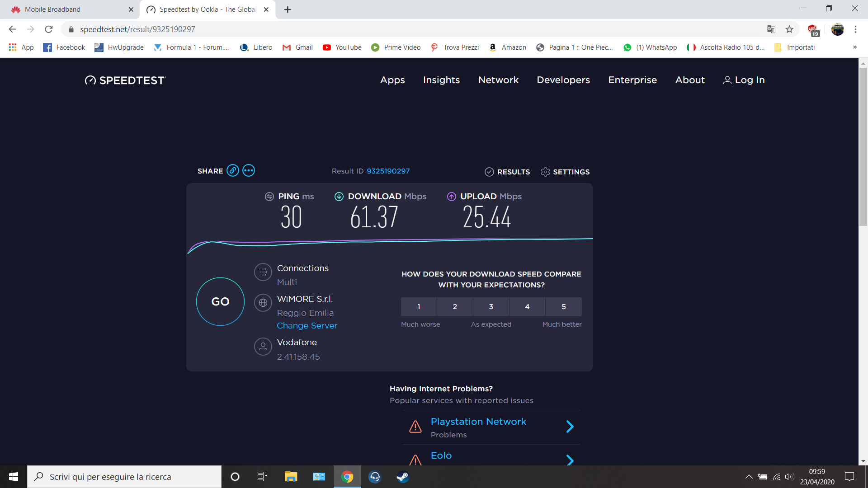Open Steam from taskbar

point(403,477)
